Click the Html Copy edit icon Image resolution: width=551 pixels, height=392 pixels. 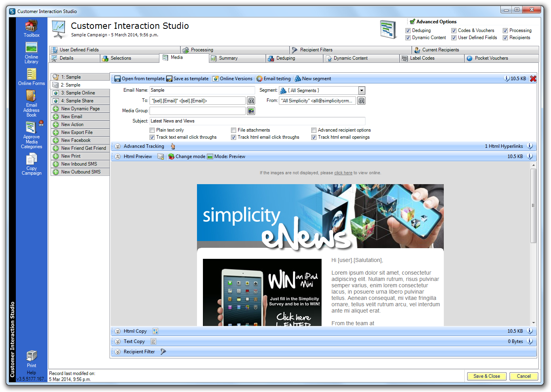155,331
